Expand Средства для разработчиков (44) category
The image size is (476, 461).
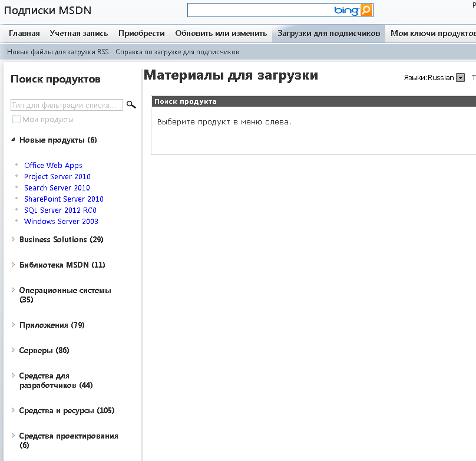tap(13, 376)
